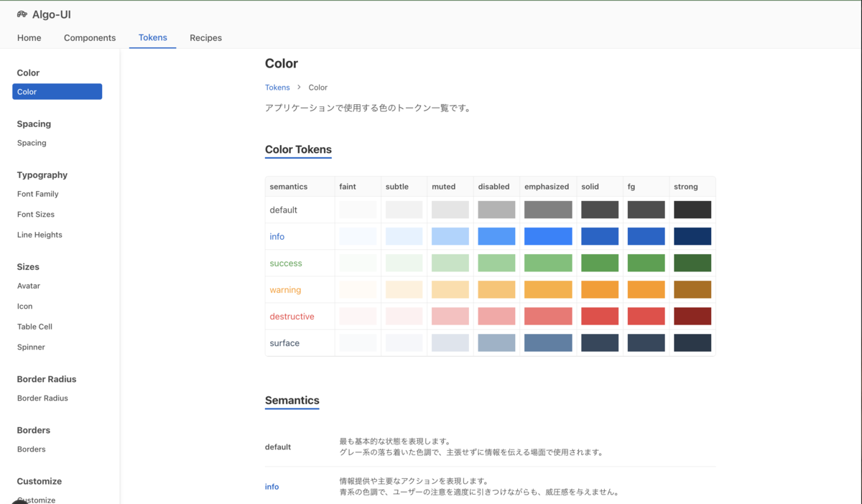Click 'surface' row label in table
This screenshot has height=504, width=862.
(x=284, y=342)
